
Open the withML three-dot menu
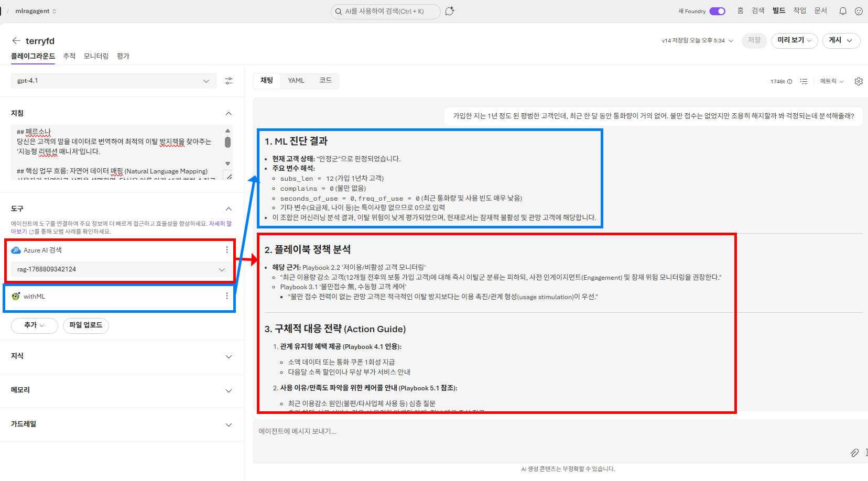[x=226, y=296]
